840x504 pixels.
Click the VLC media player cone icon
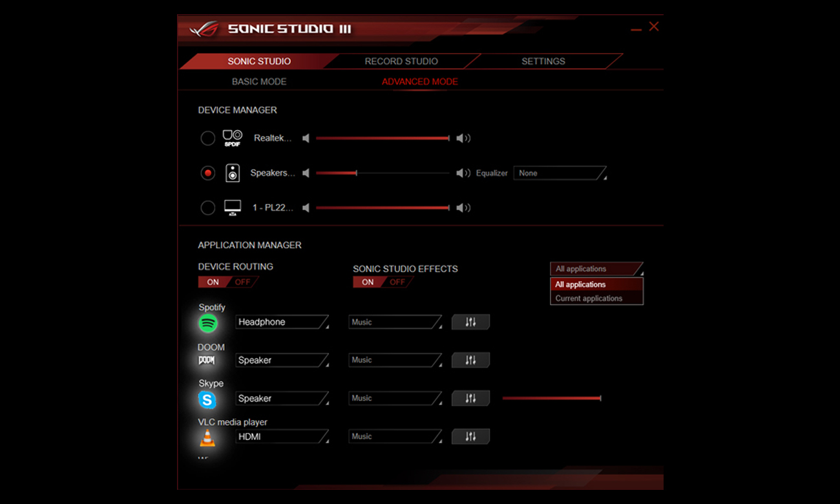point(207,438)
